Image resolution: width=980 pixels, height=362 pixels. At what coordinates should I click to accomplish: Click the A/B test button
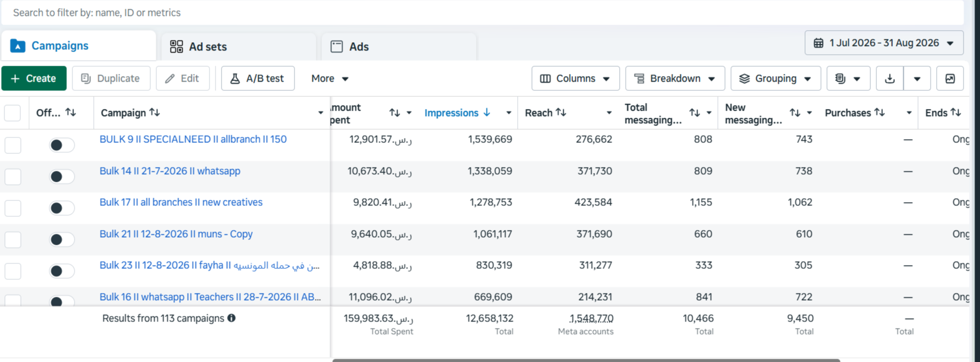pos(258,78)
